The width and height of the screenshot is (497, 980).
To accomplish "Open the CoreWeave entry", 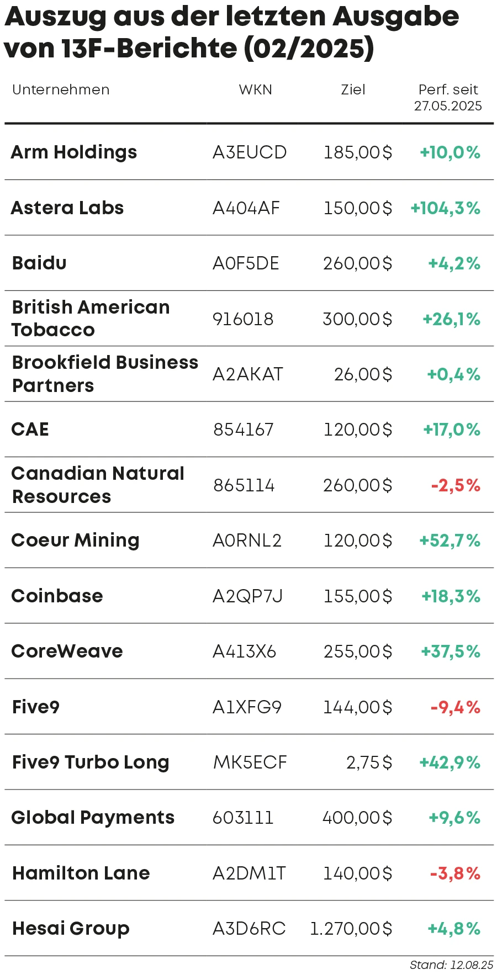I will pos(67,651).
